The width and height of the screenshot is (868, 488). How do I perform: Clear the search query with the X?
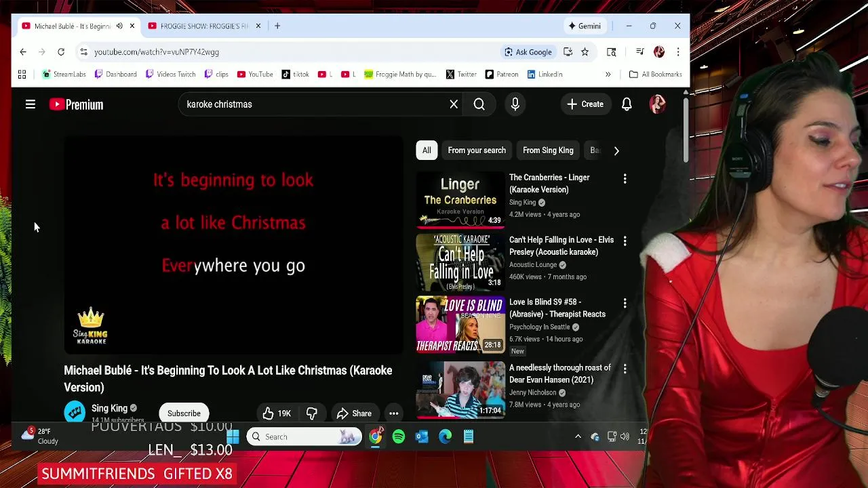(454, 104)
